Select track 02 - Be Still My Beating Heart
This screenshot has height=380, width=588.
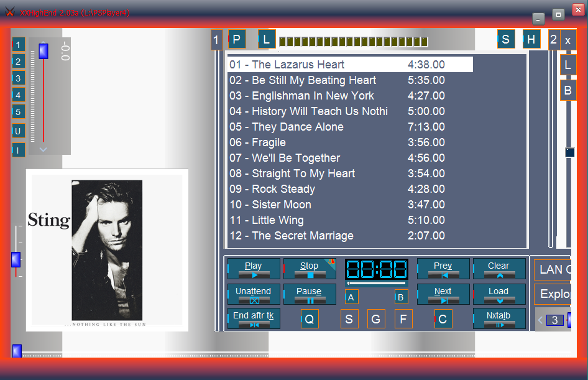(x=350, y=80)
